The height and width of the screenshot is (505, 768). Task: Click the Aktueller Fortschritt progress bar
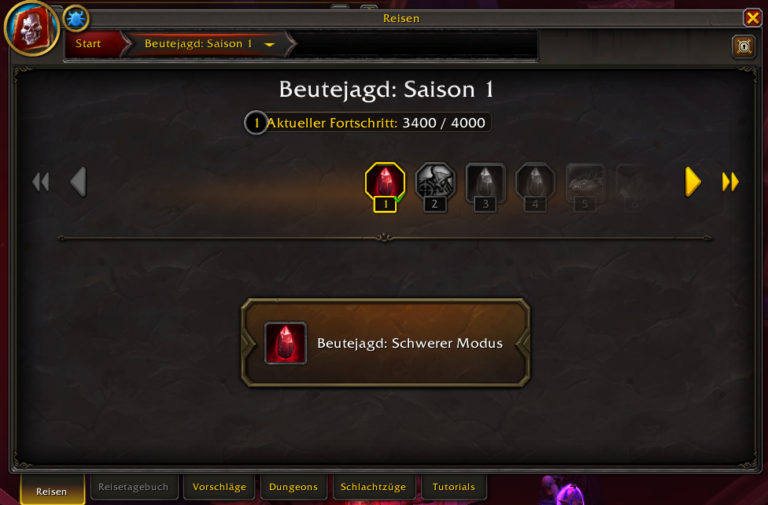click(x=368, y=122)
